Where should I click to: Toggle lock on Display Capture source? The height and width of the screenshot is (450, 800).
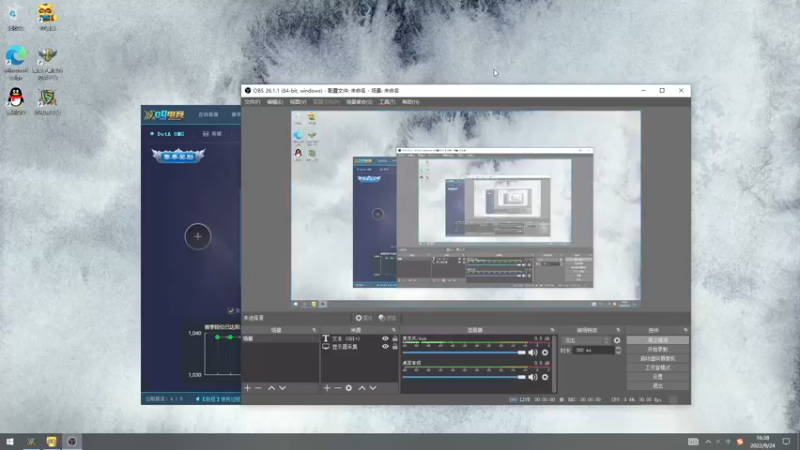click(394, 346)
